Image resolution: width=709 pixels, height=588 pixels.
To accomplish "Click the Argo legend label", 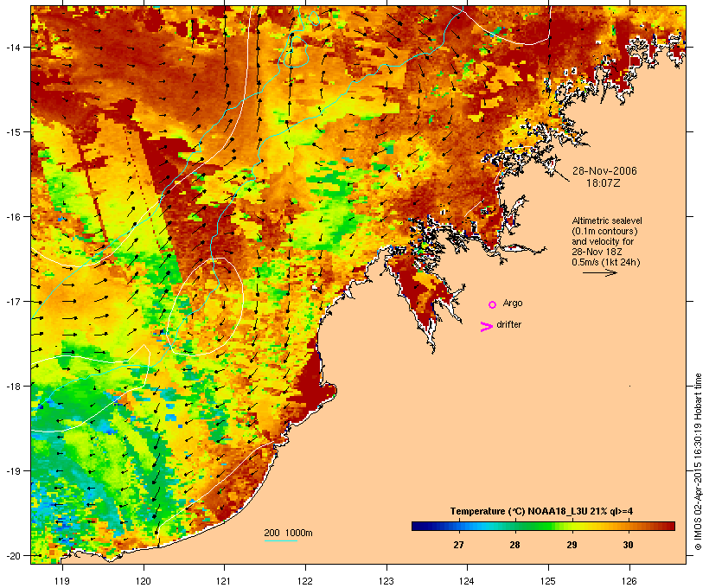I will [x=513, y=303].
